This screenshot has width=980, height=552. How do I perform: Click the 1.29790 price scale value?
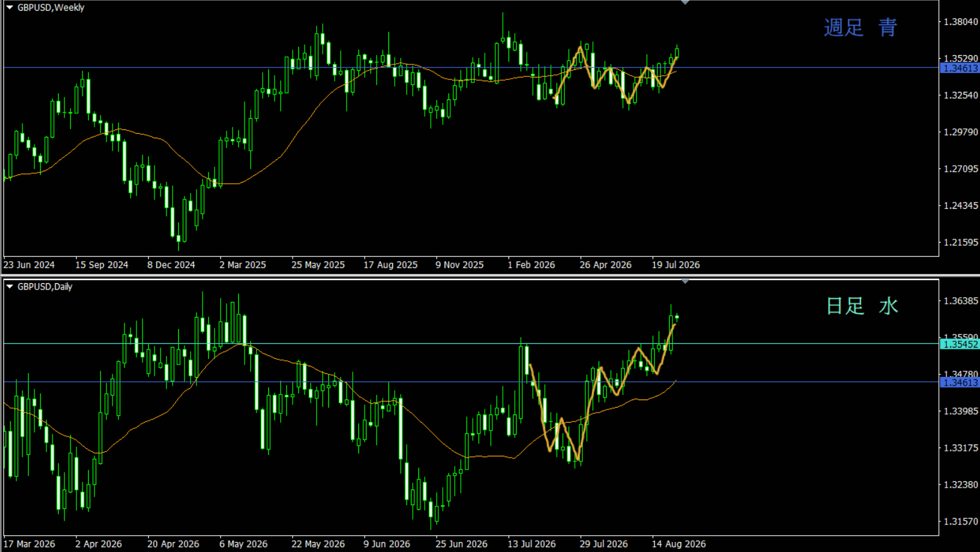pyautogui.click(x=961, y=133)
